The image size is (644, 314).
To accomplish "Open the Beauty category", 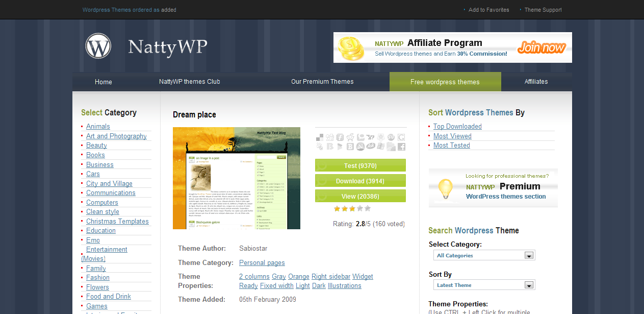I will (x=96, y=145).
